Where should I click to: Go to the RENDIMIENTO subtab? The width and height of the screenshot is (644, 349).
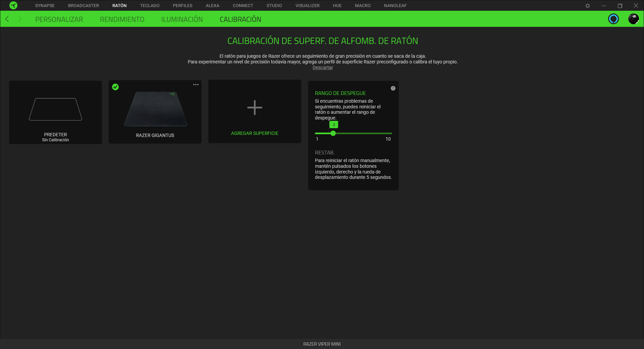(x=122, y=19)
